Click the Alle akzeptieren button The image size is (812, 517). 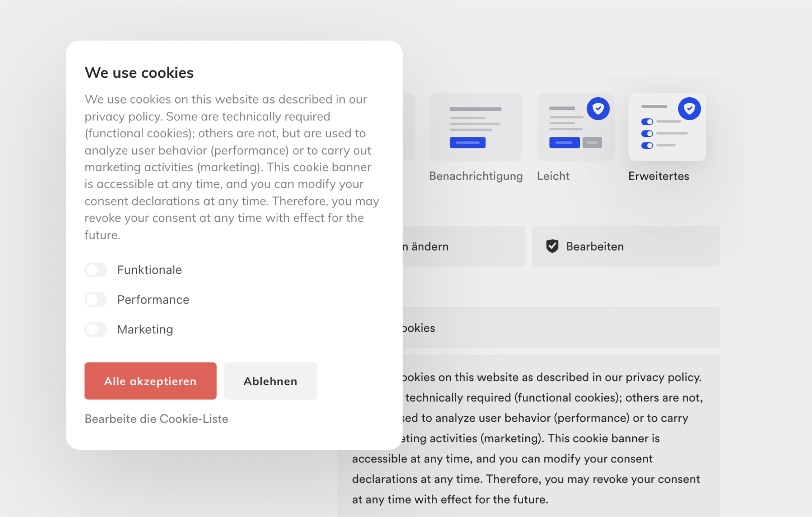click(150, 381)
